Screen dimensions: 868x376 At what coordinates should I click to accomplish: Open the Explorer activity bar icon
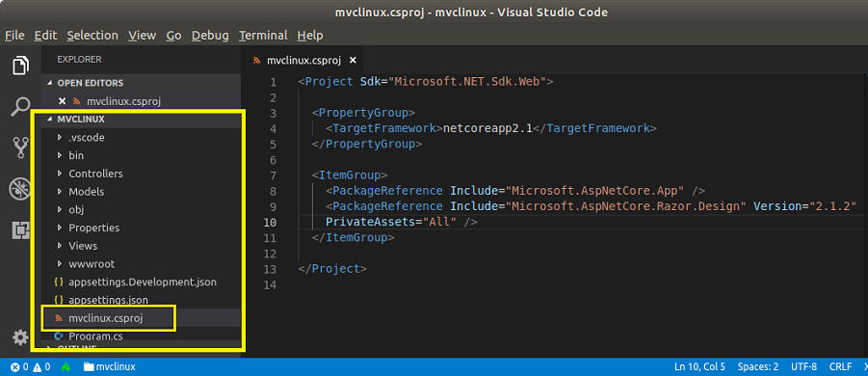[20, 66]
